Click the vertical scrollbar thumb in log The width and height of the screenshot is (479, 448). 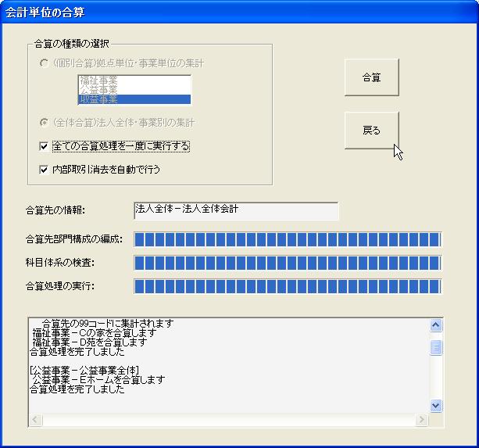(x=436, y=347)
